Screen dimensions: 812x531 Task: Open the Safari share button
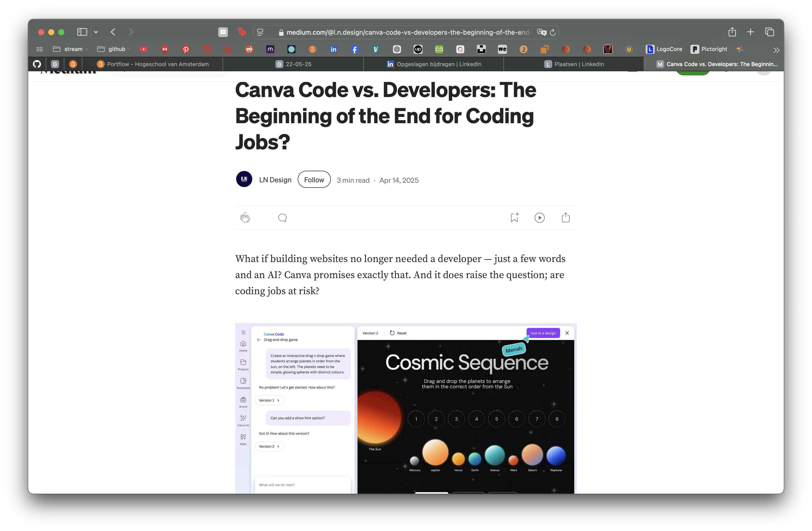point(732,32)
